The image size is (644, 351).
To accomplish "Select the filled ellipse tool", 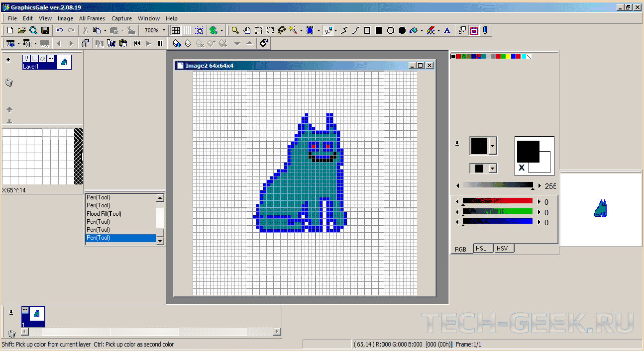I will 402,30.
